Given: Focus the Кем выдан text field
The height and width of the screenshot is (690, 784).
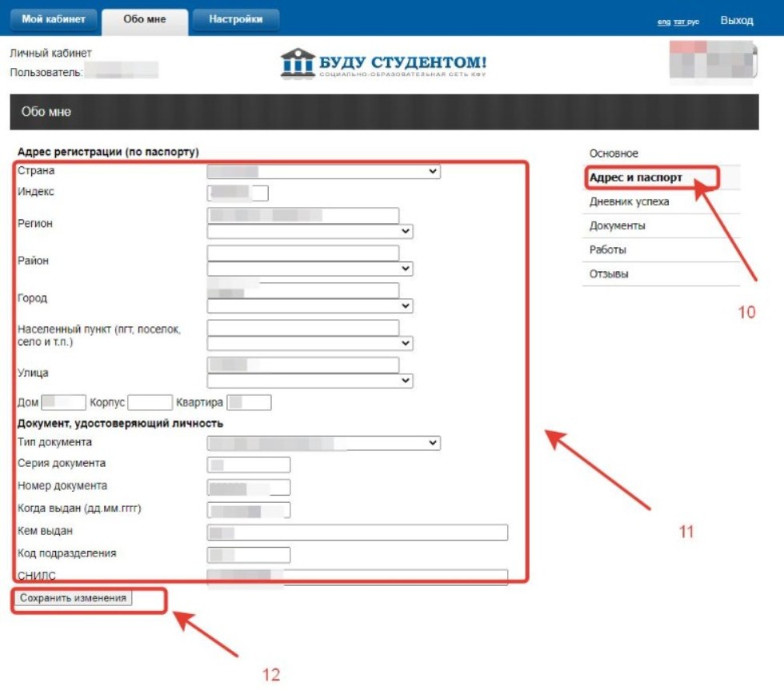Looking at the screenshot, I should (357, 532).
